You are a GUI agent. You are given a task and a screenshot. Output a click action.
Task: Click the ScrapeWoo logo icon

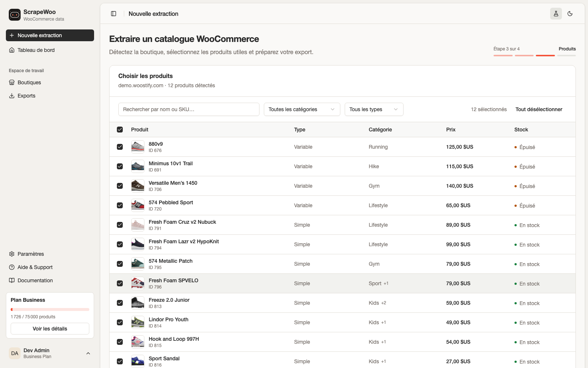pos(15,15)
